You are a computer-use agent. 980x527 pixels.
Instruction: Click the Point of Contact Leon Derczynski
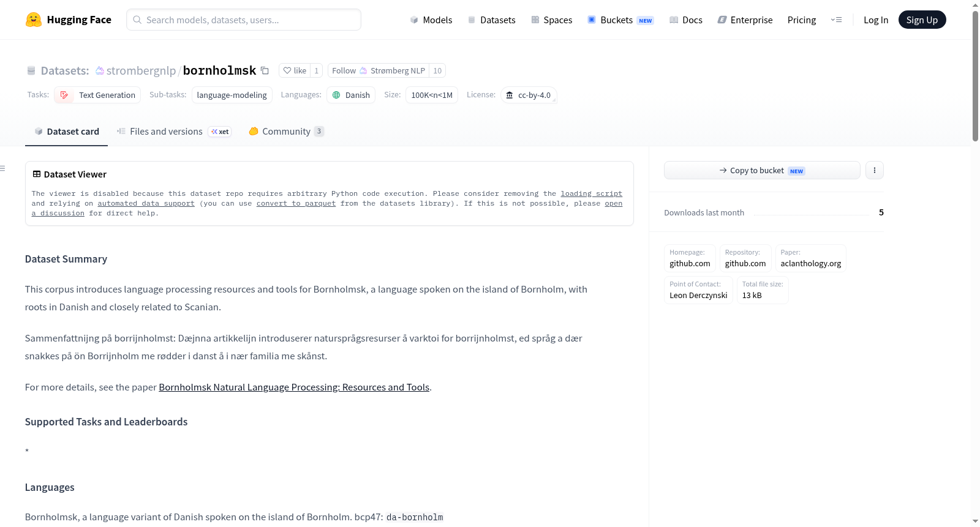pos(698,290)
